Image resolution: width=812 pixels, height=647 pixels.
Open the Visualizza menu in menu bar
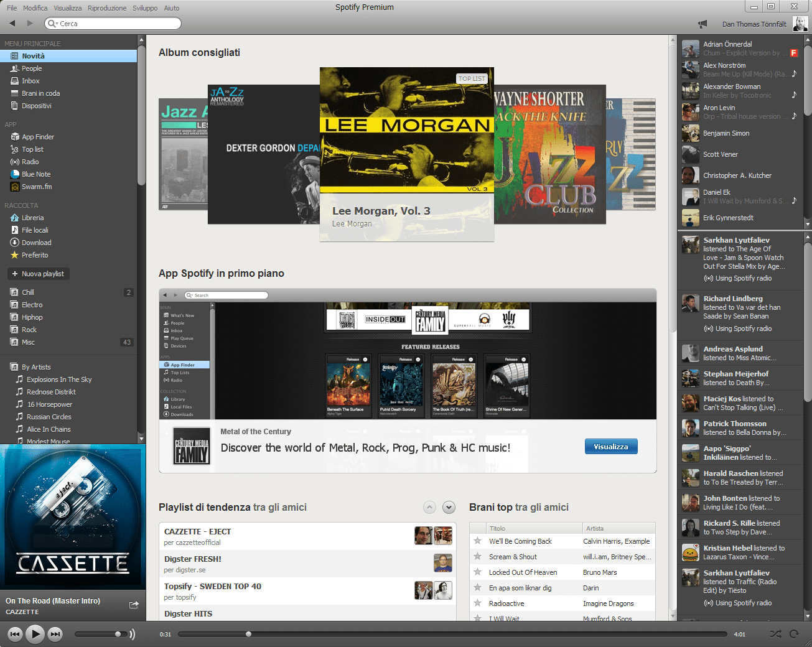[x=67, y=8]
